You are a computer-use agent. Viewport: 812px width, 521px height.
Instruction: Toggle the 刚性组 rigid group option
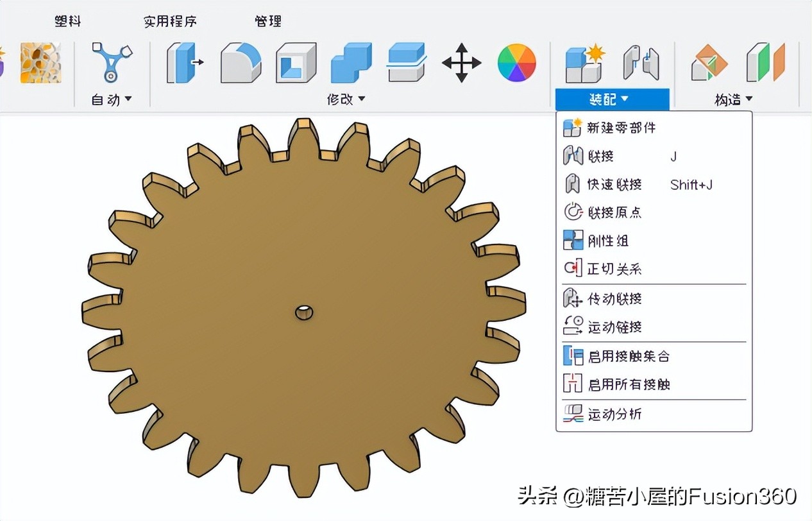coord(573,240)
